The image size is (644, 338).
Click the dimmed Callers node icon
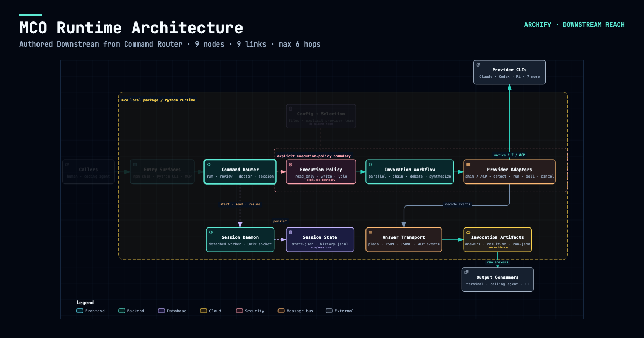coord(67,164)
